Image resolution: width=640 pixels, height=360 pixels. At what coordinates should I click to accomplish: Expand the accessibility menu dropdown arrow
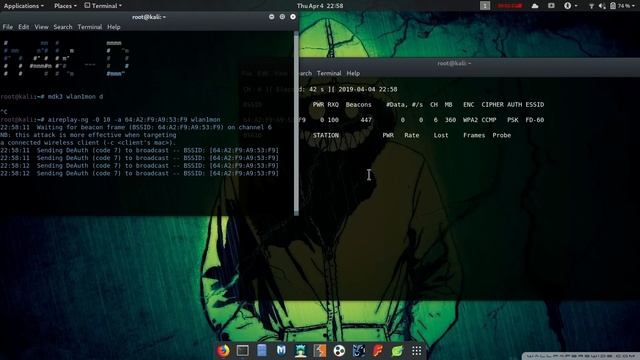[x=576, y=6]
